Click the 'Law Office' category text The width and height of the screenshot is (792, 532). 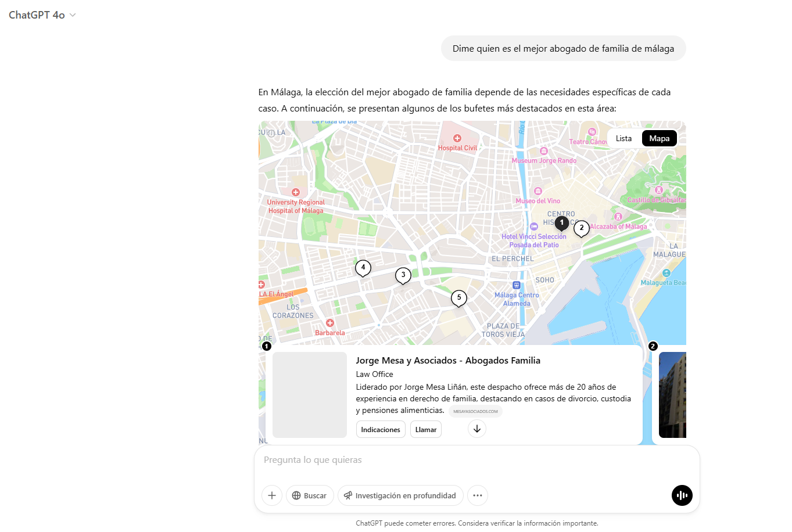click(x=375, y=375)
